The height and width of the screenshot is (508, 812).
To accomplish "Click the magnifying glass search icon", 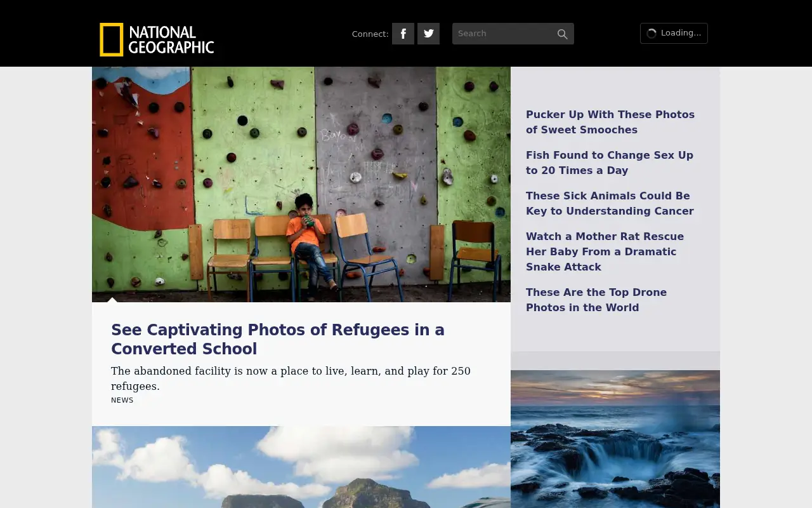I will click(x=562, y=34).
